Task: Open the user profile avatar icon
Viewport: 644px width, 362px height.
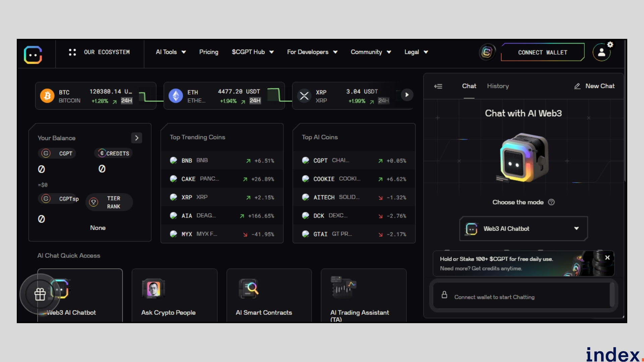Action: click(601, 52)
